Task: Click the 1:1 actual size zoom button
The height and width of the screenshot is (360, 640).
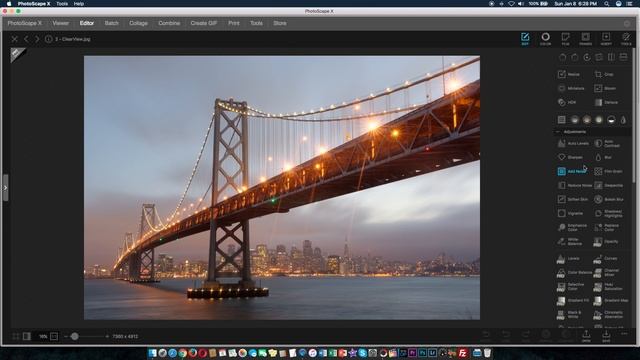Action: click(54, 336)
